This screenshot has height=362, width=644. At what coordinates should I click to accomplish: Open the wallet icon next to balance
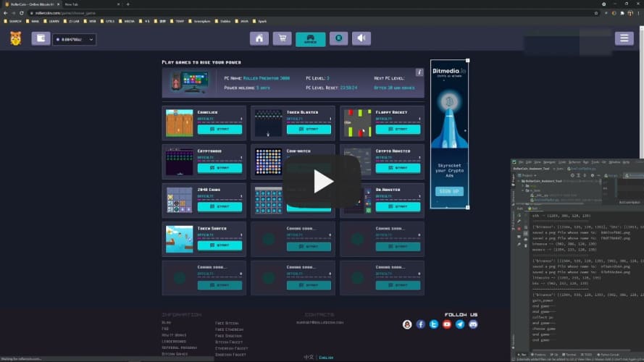click(x=41, y=38)
